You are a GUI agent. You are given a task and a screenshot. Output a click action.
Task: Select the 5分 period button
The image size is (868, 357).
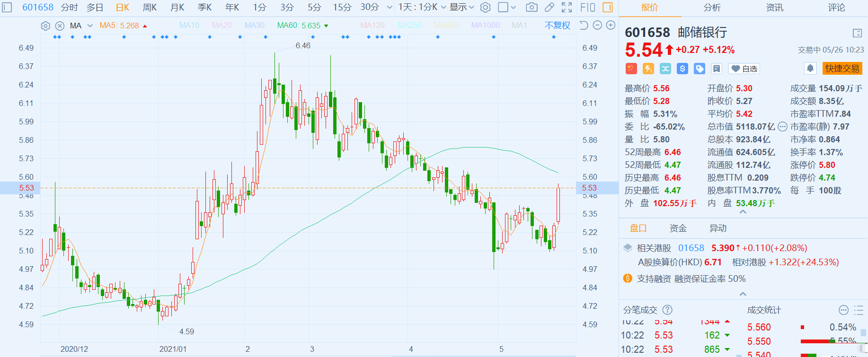click(x=314, y=7)
